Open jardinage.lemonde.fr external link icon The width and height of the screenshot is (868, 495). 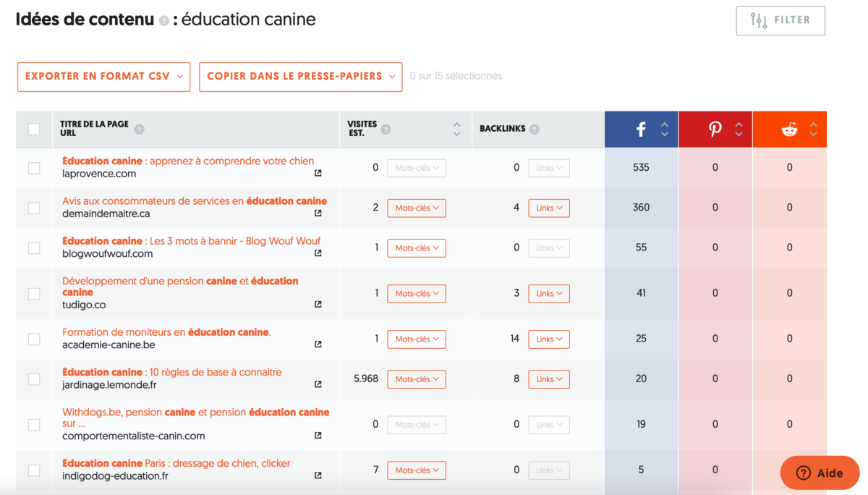click(318, 384)
